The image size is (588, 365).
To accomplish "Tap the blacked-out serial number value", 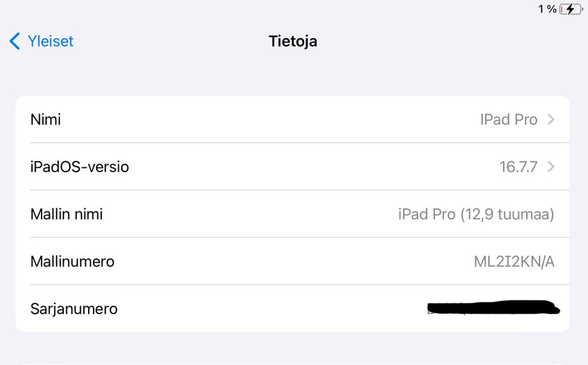I will pos(493,307).
